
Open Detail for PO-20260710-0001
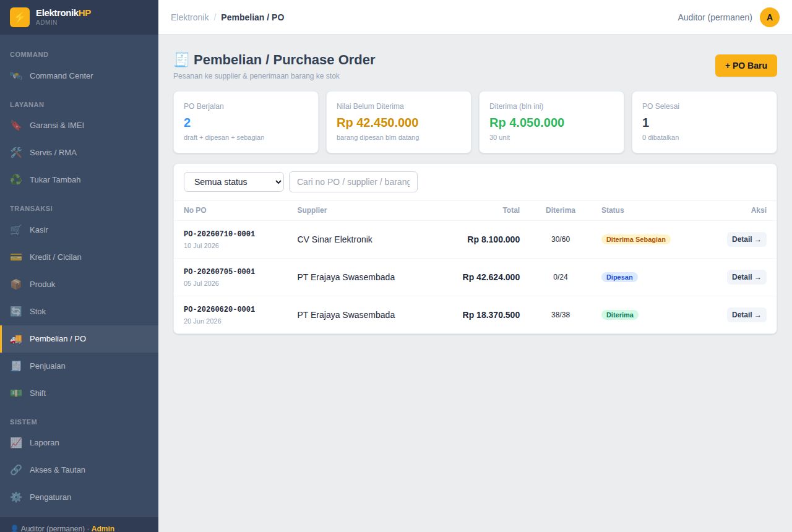(747, 239)
